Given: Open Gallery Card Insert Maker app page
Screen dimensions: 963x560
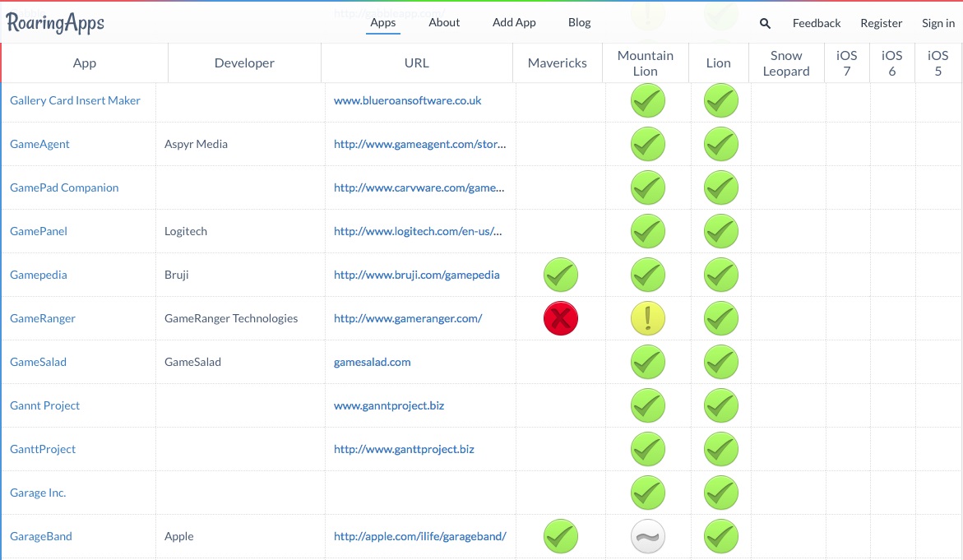Looking at the screenshot, I should pos(75,100).
